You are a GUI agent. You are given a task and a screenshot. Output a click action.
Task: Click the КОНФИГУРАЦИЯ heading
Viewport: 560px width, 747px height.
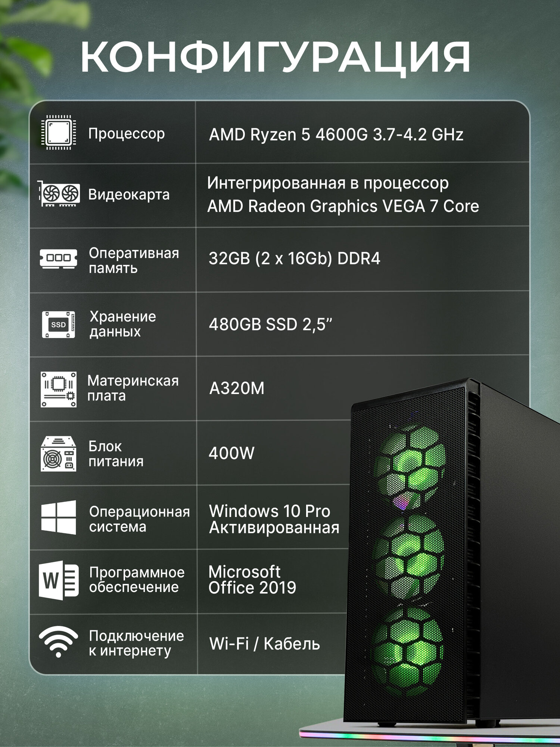[276, 58]
